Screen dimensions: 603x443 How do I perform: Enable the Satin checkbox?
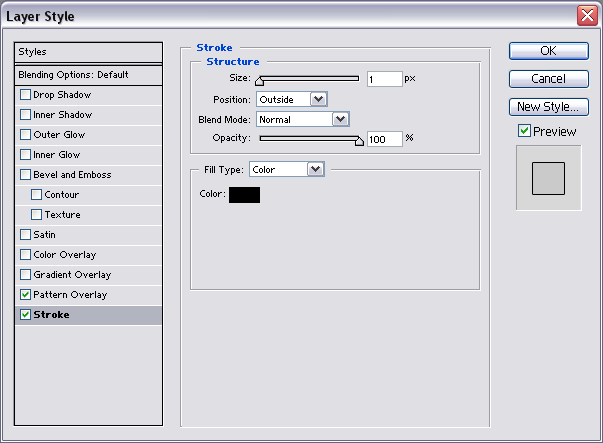[25, 235]
